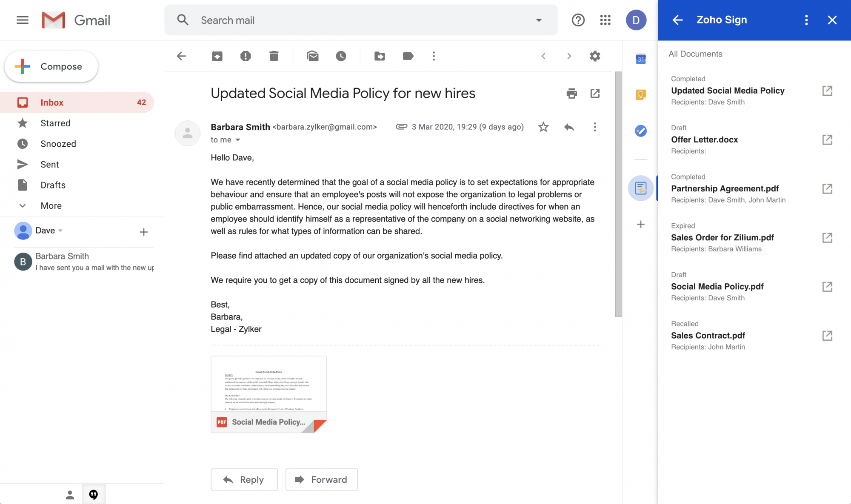Report email as spam
The height and width of the screenshot is (504, 851).
pos(246,56)
